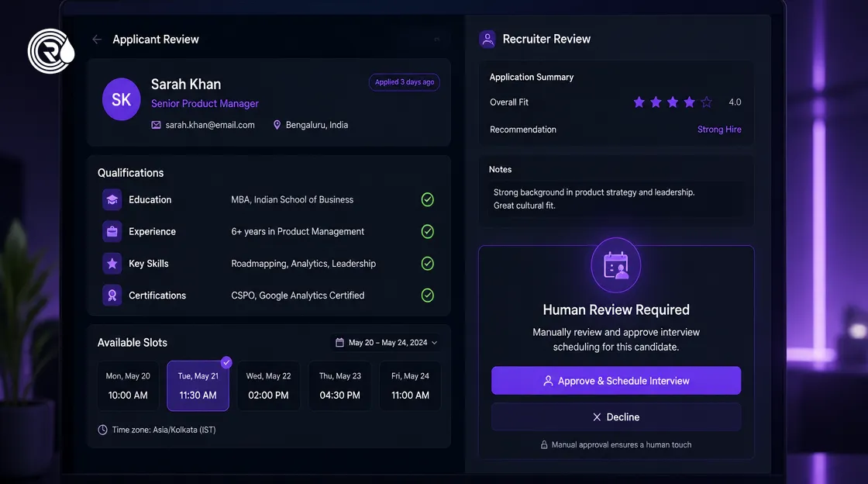Click the location pin icon near Bengaluru
The width and height of the screenshot is (868, 484).
point(277,125)
